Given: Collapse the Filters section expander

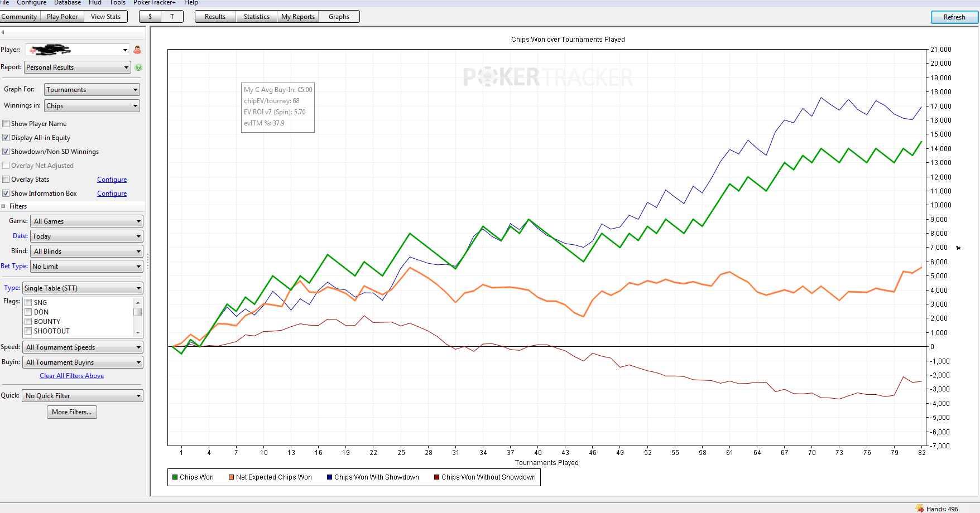Looking at the screenshot, I should tap(3, 206).
